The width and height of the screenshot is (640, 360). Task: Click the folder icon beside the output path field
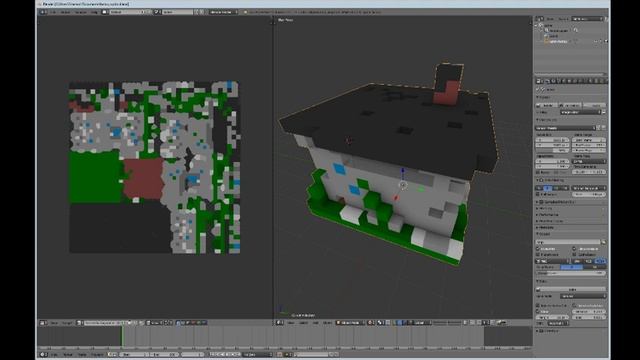point(604,242)
